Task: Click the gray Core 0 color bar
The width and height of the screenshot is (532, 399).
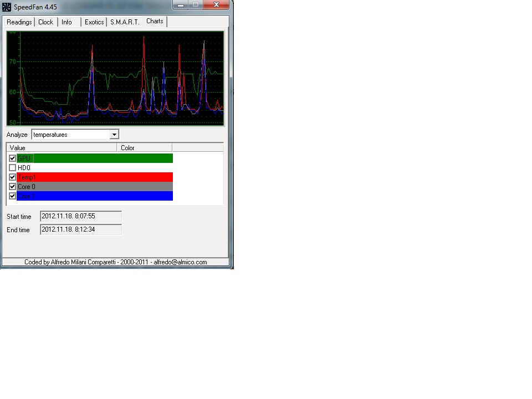Action: pos(95,187)
